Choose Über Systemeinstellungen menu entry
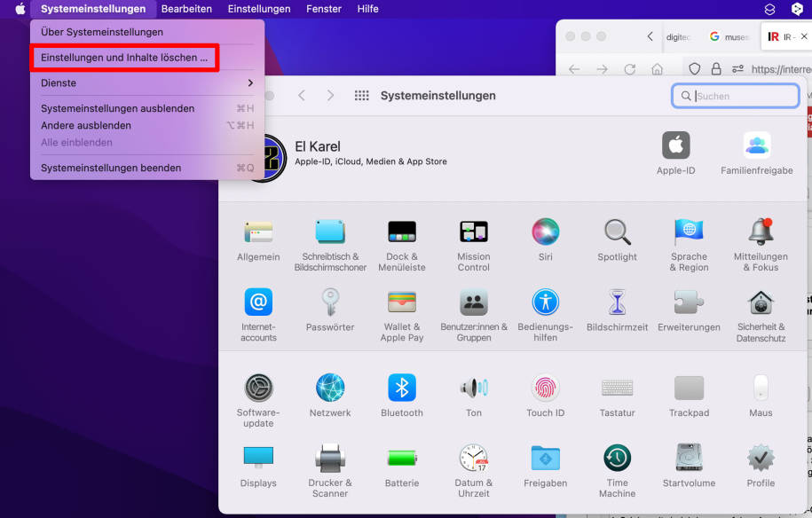This screenshot has height=518, width=812. coord(147,32)
